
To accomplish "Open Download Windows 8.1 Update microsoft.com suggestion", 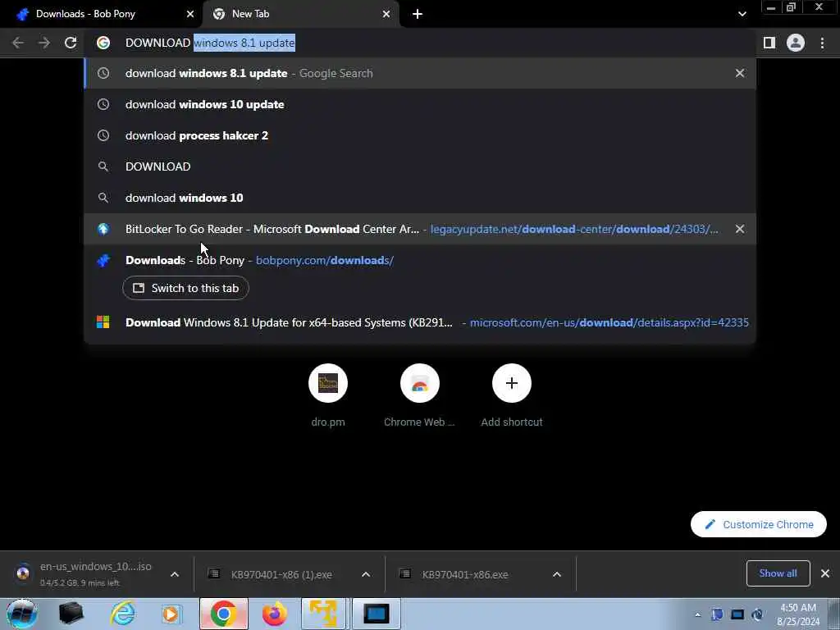I will 420,322.
